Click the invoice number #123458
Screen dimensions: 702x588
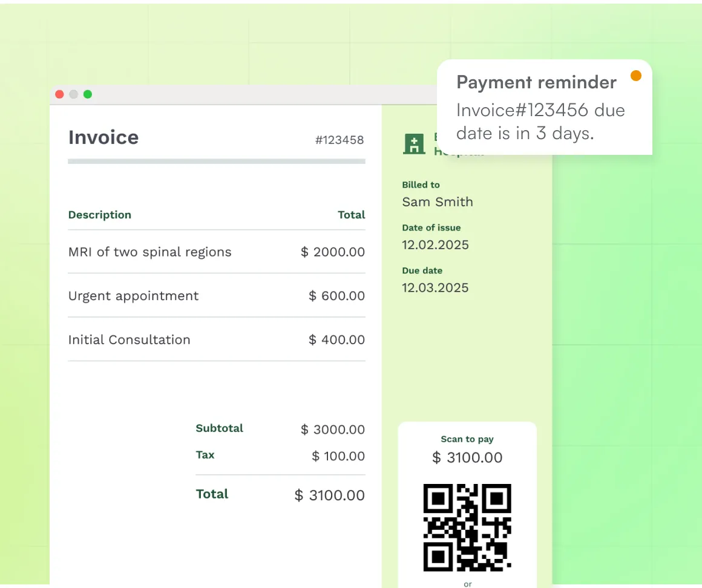point(339,140)
